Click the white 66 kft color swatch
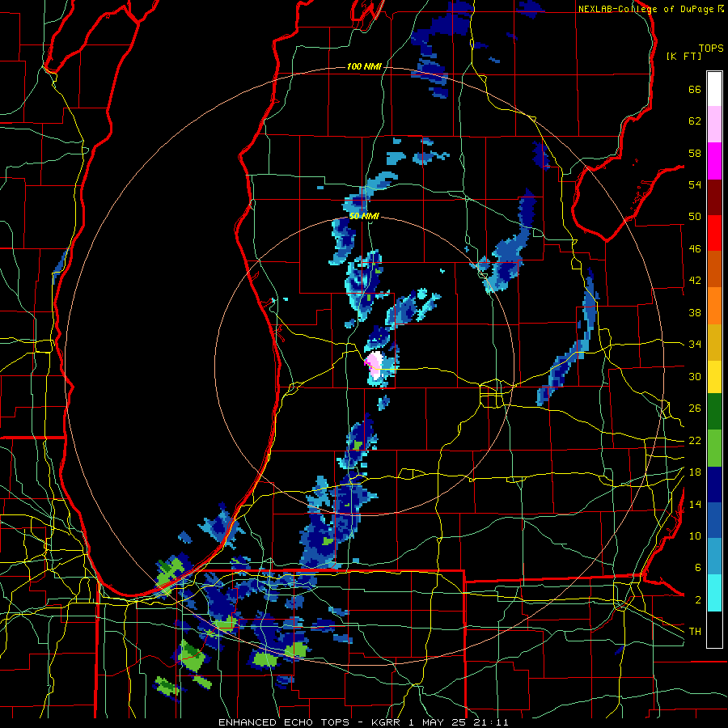 tap(714, 89)
